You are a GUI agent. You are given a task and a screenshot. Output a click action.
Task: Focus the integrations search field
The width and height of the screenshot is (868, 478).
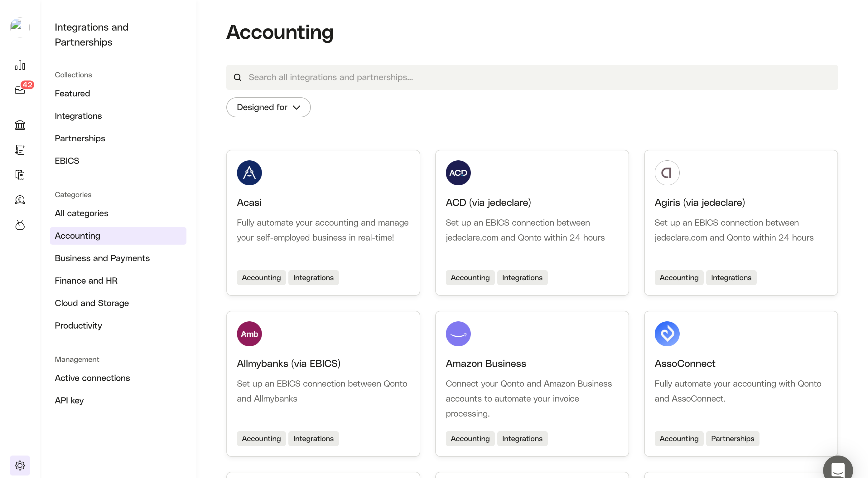(x=532, y=77)
